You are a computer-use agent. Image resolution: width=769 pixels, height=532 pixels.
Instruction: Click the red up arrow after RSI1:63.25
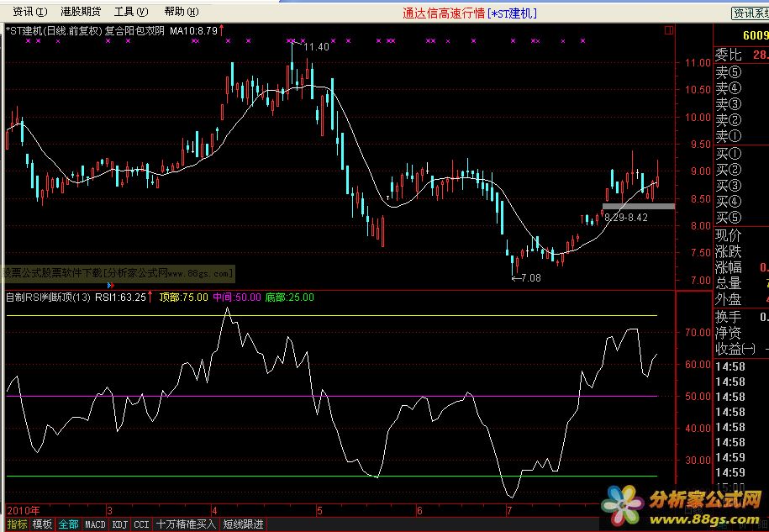point(150,297)
